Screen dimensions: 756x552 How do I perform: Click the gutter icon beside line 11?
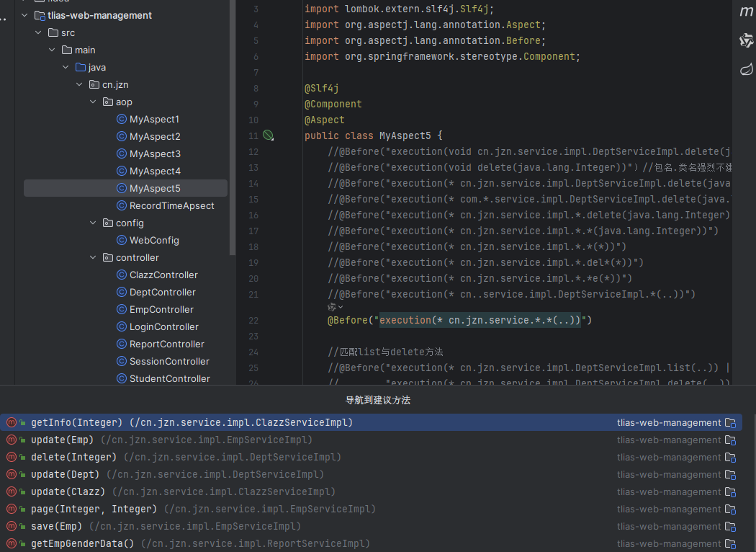point(268,135)
